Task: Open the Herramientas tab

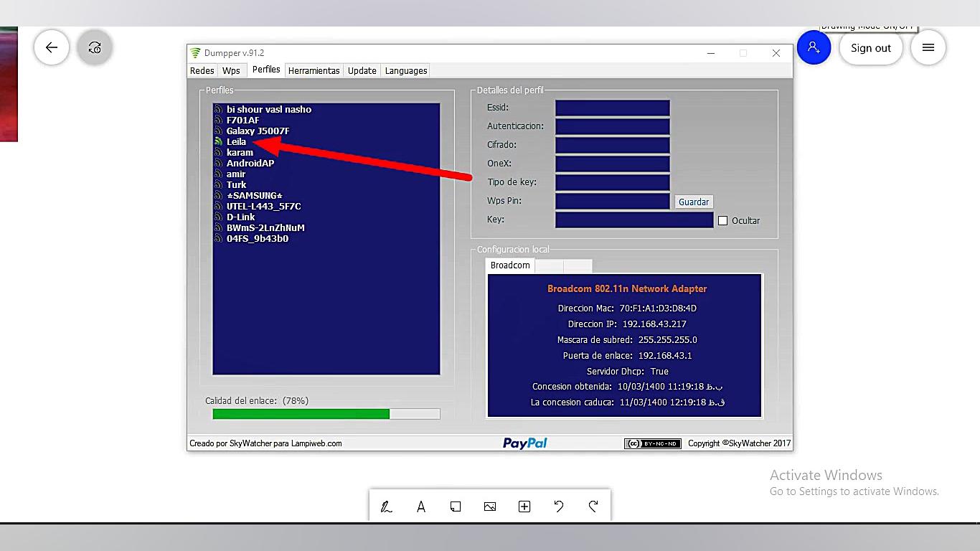Action: 314,71
